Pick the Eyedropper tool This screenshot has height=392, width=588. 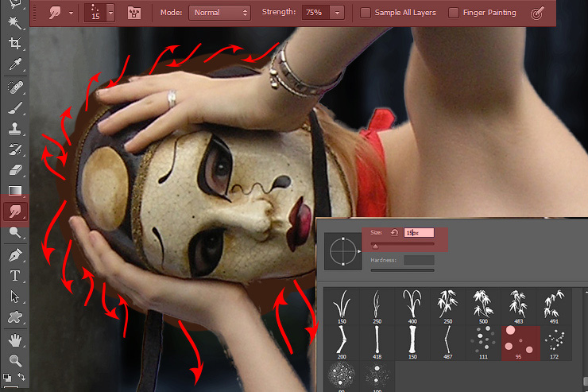[x=14, y=64]
